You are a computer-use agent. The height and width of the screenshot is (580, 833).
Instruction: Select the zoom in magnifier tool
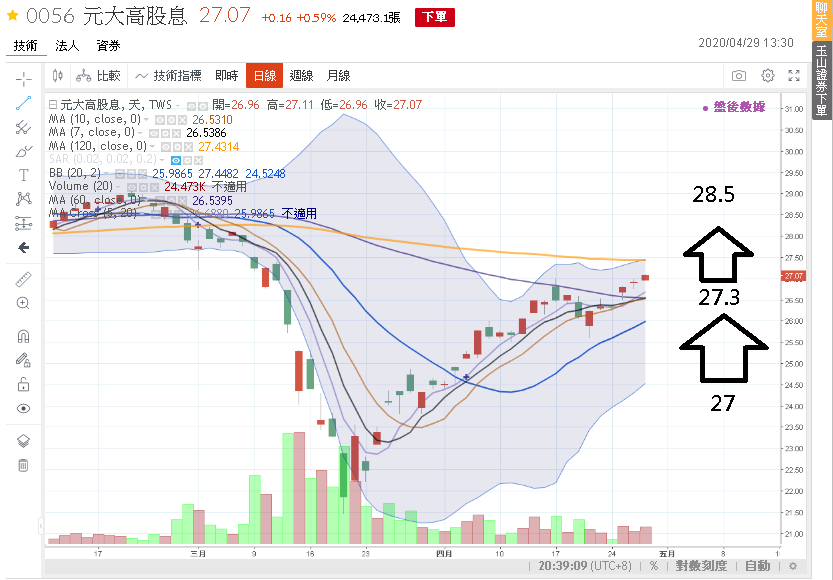pos(23,303)
